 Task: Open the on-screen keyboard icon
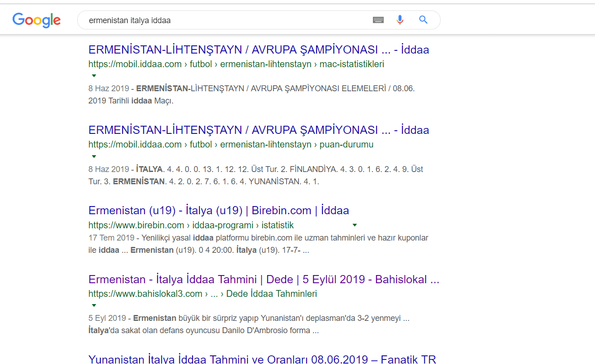point(378,20)
